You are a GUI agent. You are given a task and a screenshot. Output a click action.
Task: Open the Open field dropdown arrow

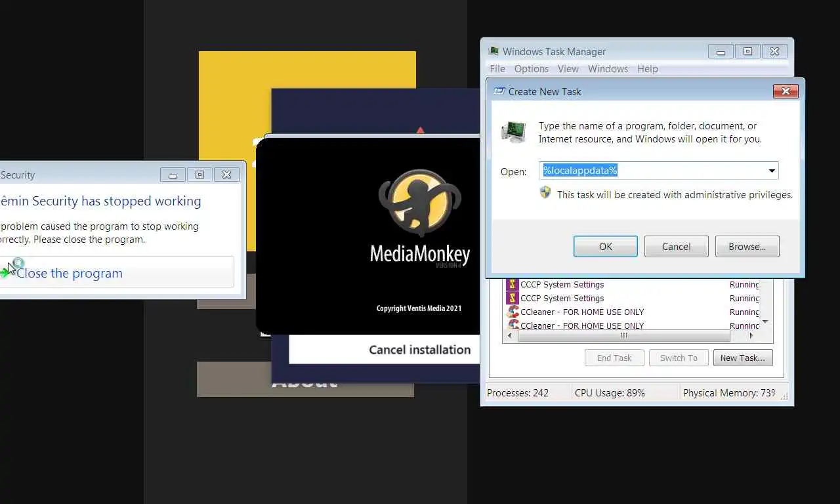click(x=772, y=171)
